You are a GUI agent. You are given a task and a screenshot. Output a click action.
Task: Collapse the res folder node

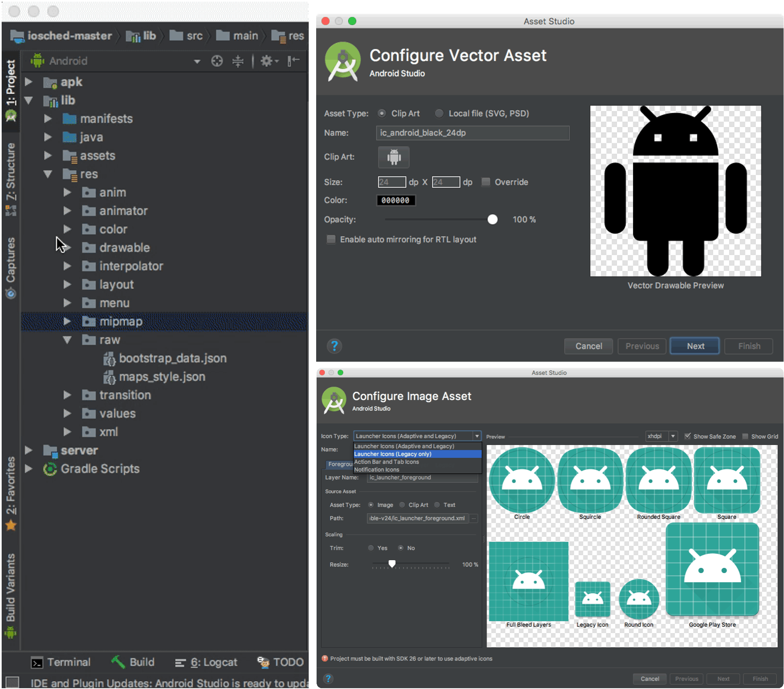point(48,174)
